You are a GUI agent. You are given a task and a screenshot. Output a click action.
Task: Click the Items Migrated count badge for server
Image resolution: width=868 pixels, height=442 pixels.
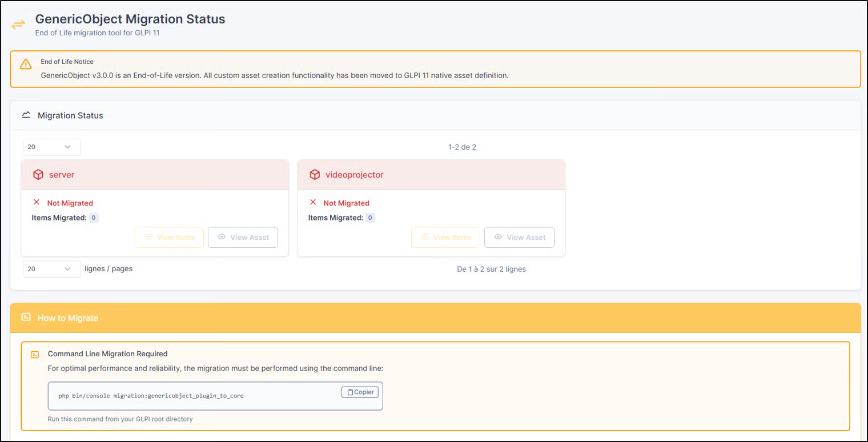point(94,218)
